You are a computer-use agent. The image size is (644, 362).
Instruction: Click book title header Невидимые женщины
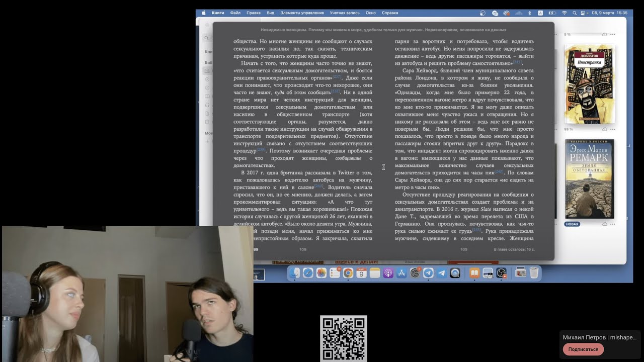[x=383, y=30]
